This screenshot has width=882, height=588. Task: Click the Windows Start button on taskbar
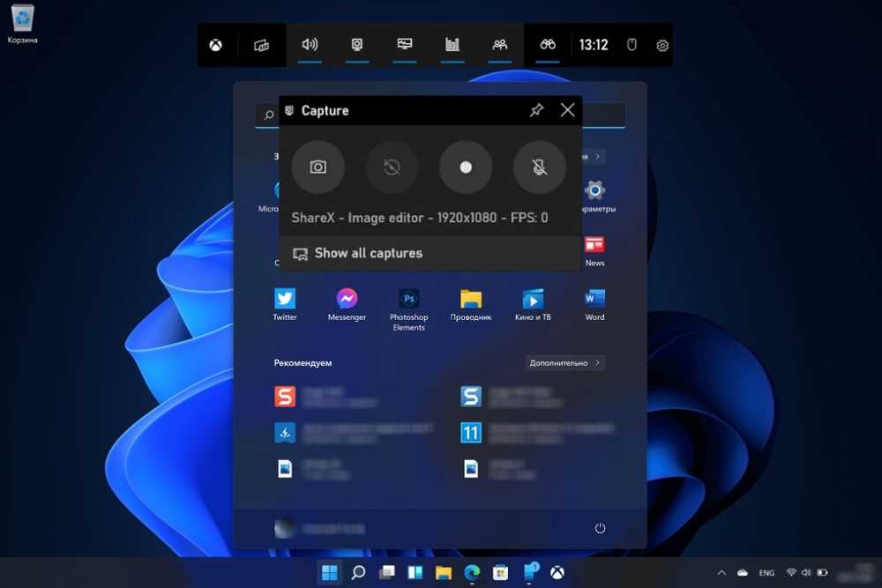coord(330,573)
